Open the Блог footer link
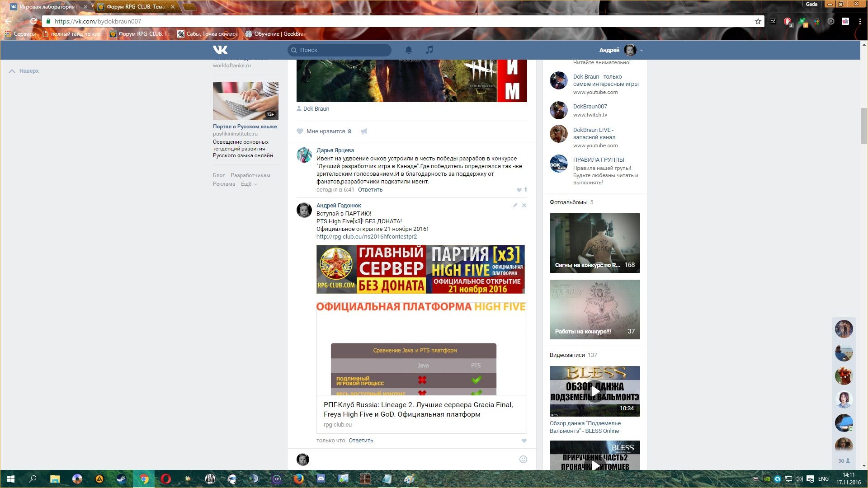Screen dimensions: 868x488 click(x=219, y=175)
